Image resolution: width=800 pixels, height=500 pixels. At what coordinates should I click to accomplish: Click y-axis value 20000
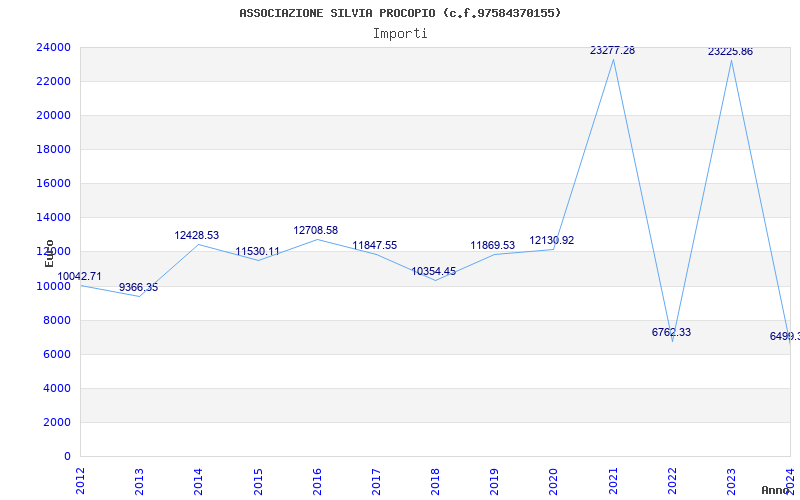coord(53,115)
